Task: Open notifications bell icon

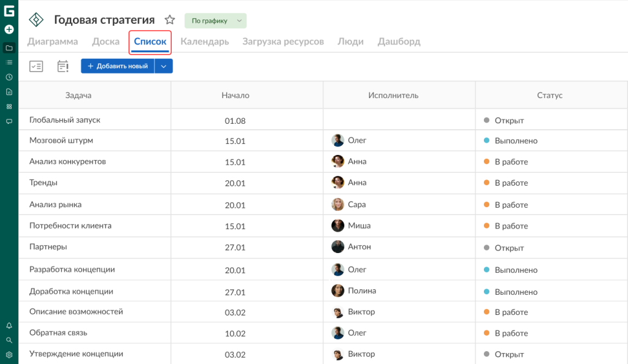Action: (x=9, y=325)
